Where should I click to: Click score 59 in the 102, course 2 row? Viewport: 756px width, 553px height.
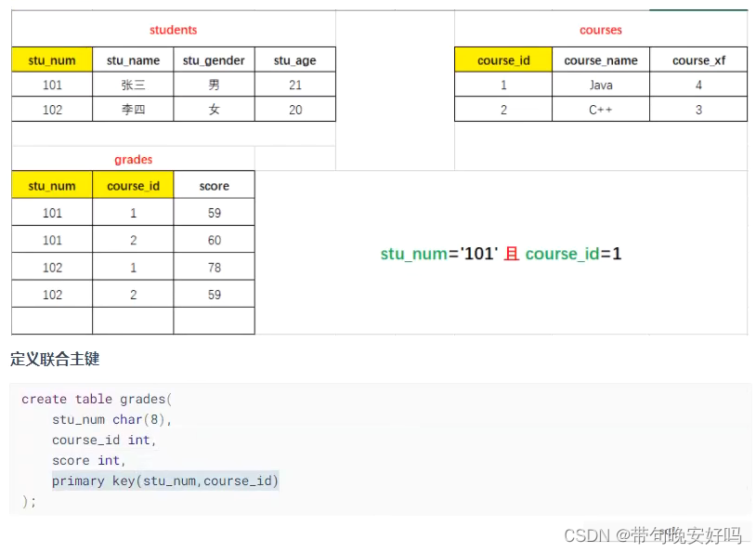(x=214, y=295)
